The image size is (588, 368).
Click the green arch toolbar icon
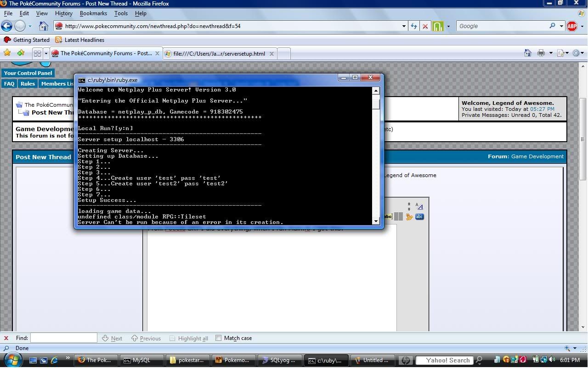click(437, 26)
